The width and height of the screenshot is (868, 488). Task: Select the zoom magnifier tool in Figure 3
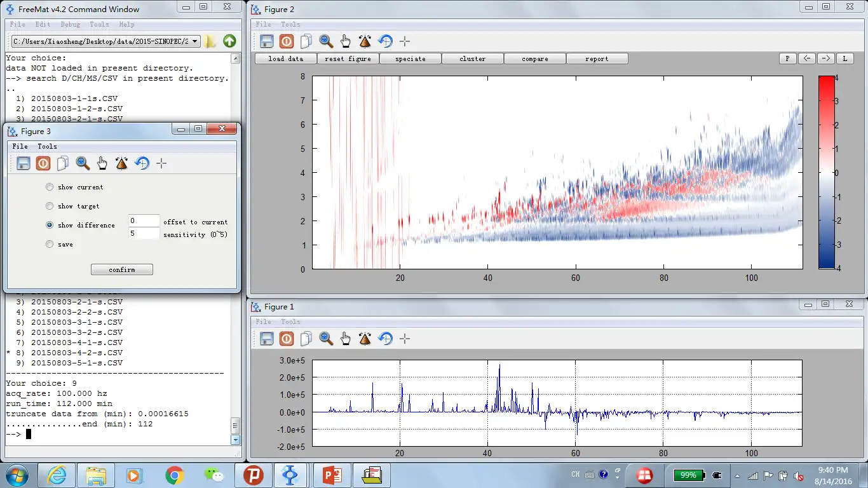click(83, 163)
